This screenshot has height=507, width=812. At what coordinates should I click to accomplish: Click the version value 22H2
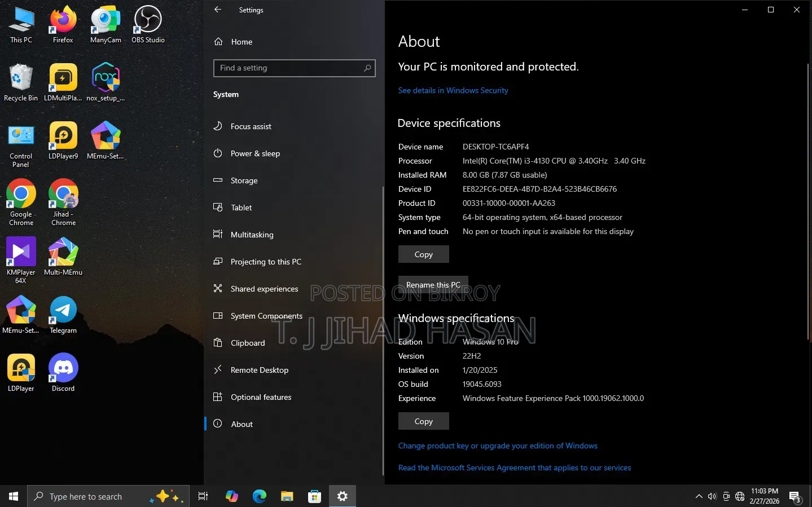pos(472,356)
